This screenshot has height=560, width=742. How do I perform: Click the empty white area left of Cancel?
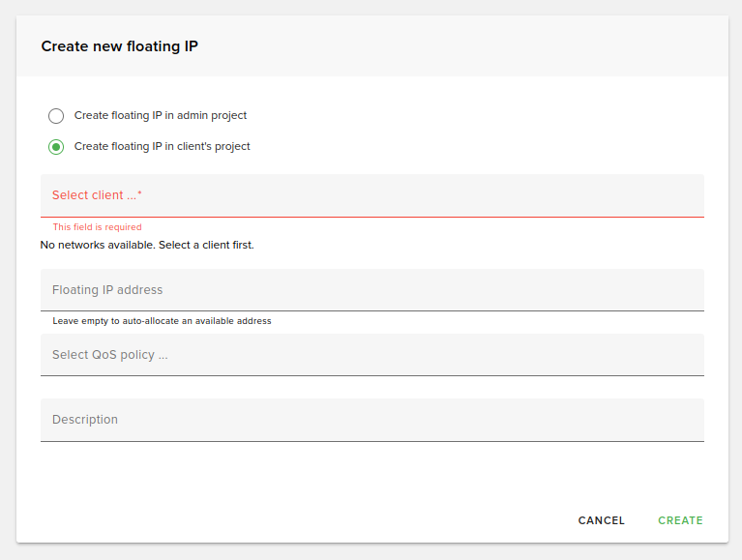tap(290, 520)
